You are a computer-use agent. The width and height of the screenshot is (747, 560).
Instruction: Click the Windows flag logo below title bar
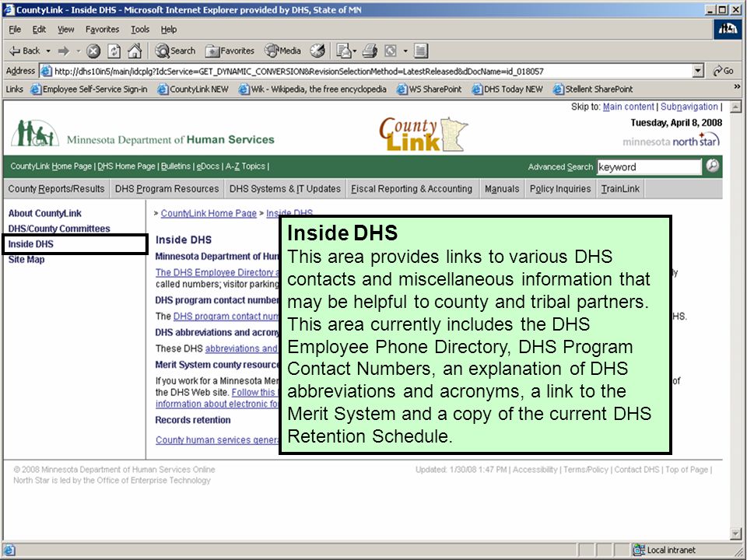tap(728, 29)
